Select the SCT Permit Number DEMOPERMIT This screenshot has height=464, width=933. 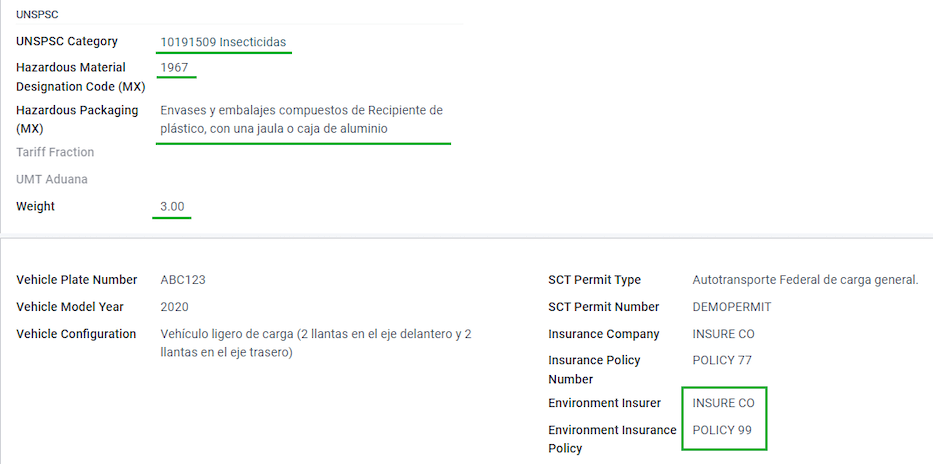click(x=732, y=307)
